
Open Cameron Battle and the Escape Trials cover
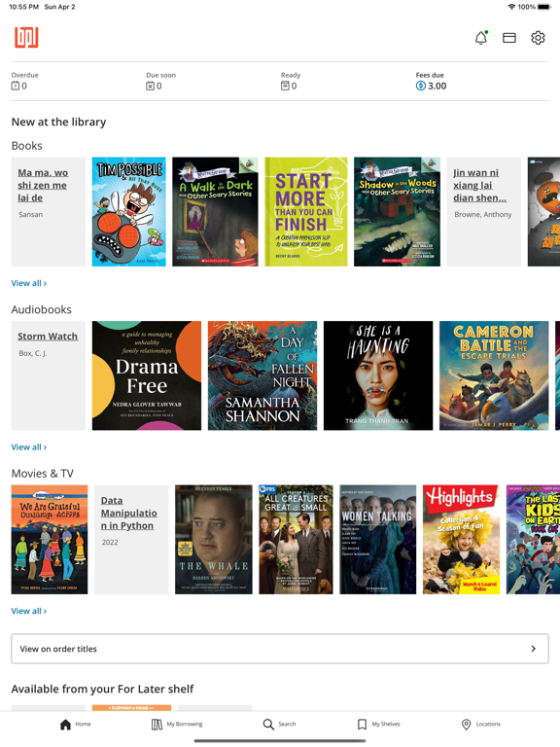coord(494,375)
